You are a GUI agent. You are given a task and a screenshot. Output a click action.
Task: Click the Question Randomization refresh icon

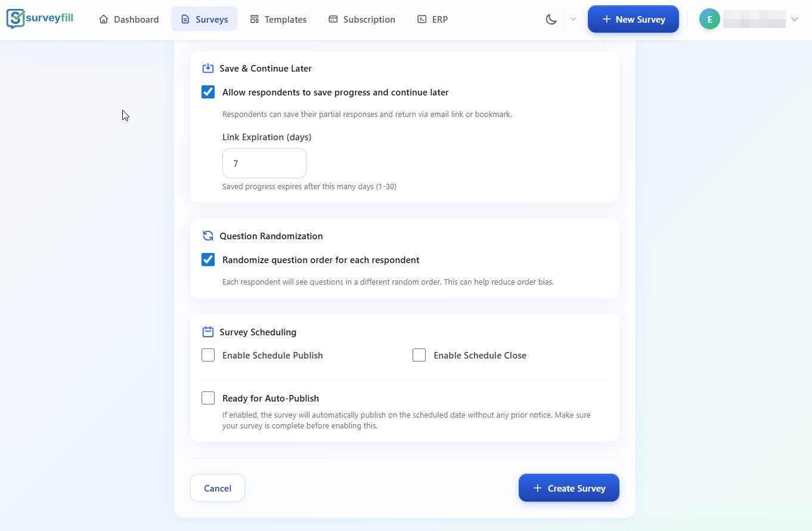pos(207,236)
